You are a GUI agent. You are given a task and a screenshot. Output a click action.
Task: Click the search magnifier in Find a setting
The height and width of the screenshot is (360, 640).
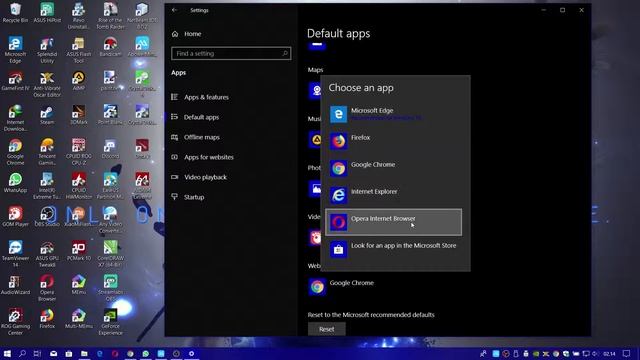click(285, 53)
